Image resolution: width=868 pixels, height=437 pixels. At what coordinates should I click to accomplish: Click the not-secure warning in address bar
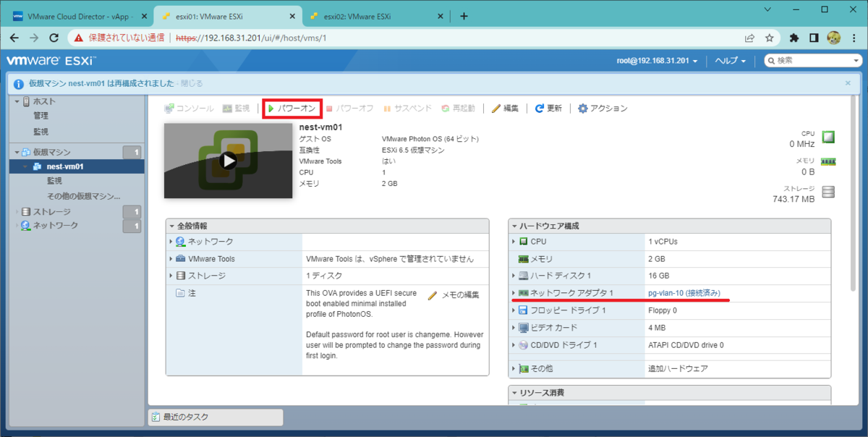[120, 38]
